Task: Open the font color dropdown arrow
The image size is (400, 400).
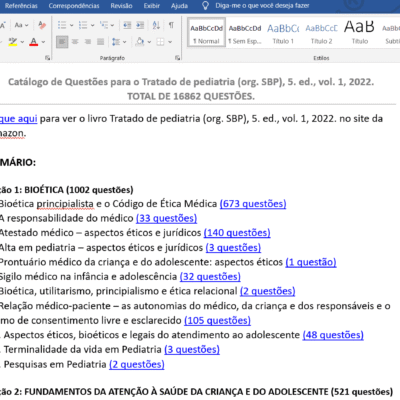Action: 43,42
